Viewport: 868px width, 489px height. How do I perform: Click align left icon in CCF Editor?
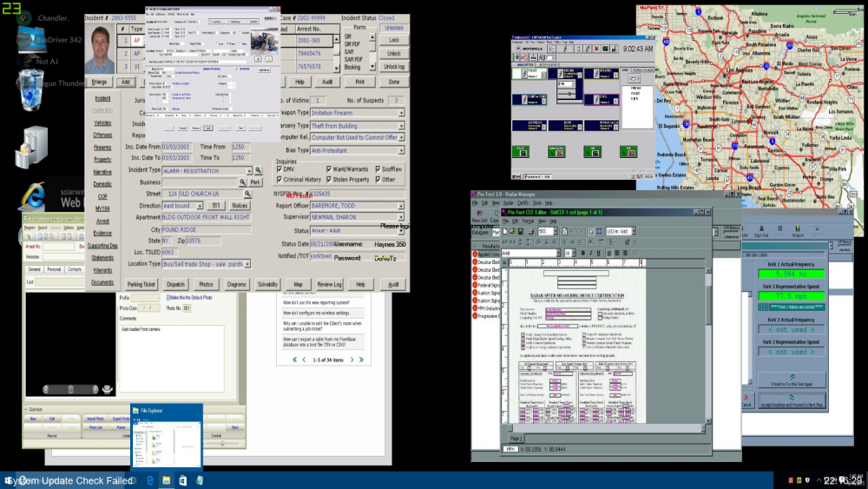pyautogui.click(x=609, y=253)
